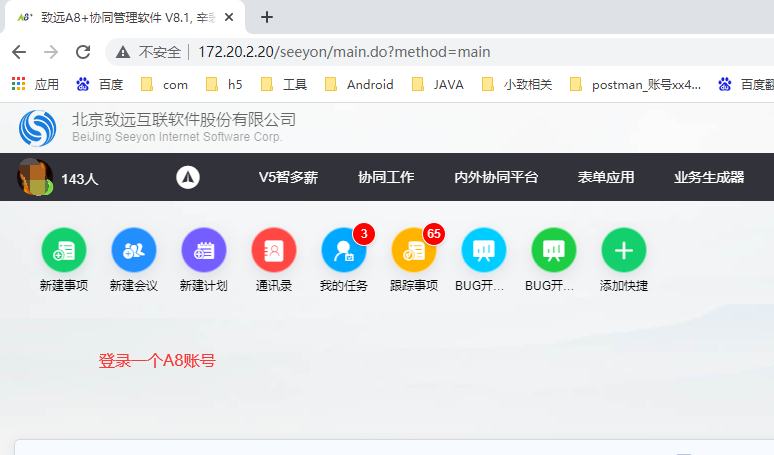Click the 添加快捷 plus icon

coord(624,250)
